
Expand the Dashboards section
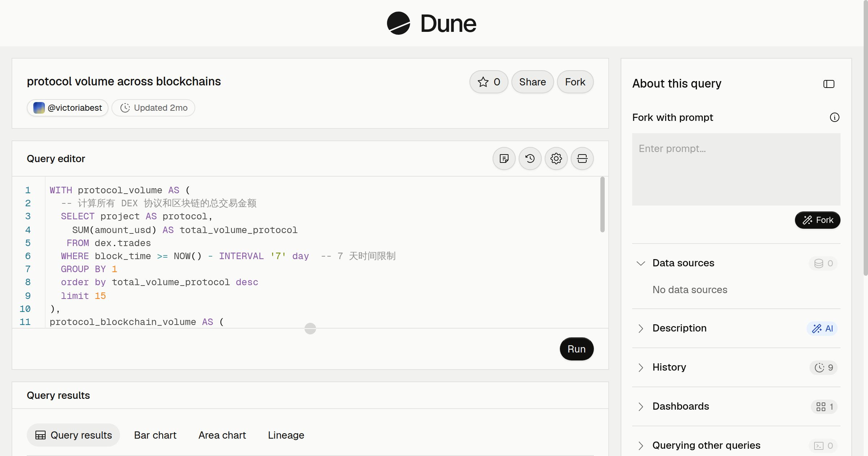(641, 406)
